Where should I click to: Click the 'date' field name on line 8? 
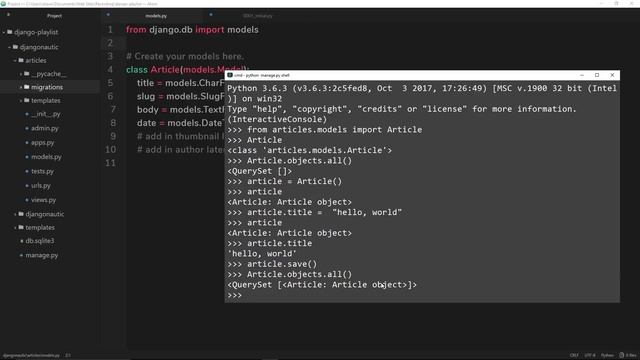pyautogui.click(x=147, y=123)
